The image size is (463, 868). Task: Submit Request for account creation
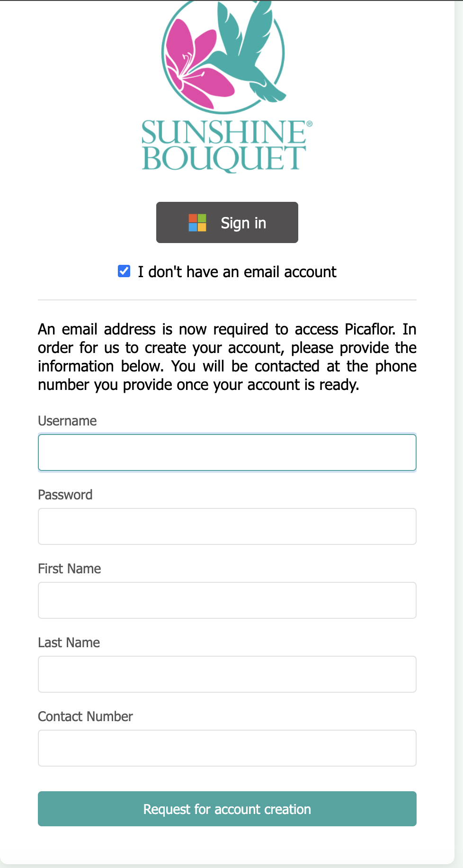(227, 809)
